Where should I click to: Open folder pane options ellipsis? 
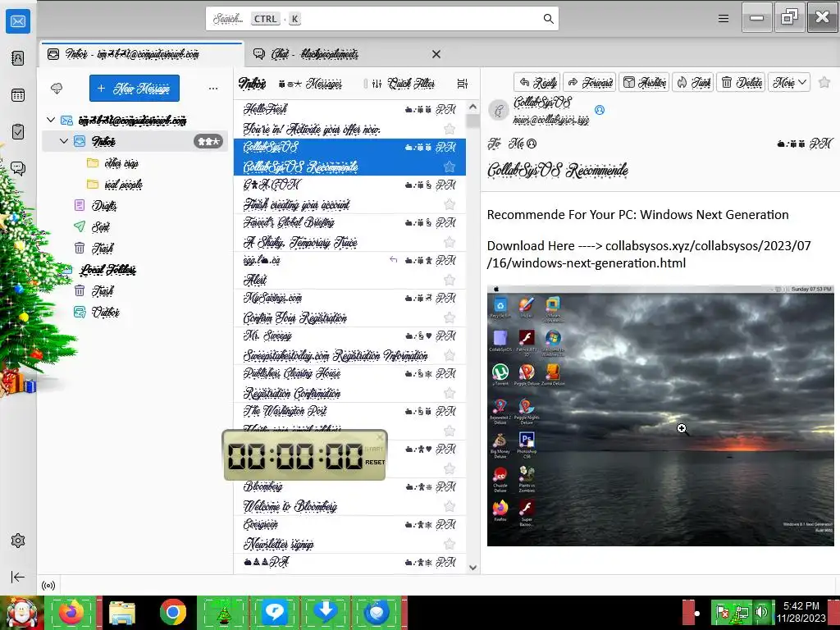[x=213, y=89]
